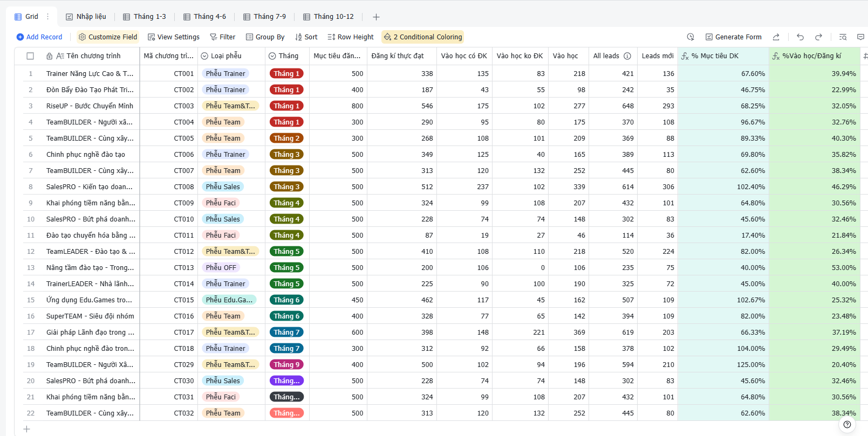Open the Sort menu
This screenshot has height=436, width=868.
(x=306, y=37)
